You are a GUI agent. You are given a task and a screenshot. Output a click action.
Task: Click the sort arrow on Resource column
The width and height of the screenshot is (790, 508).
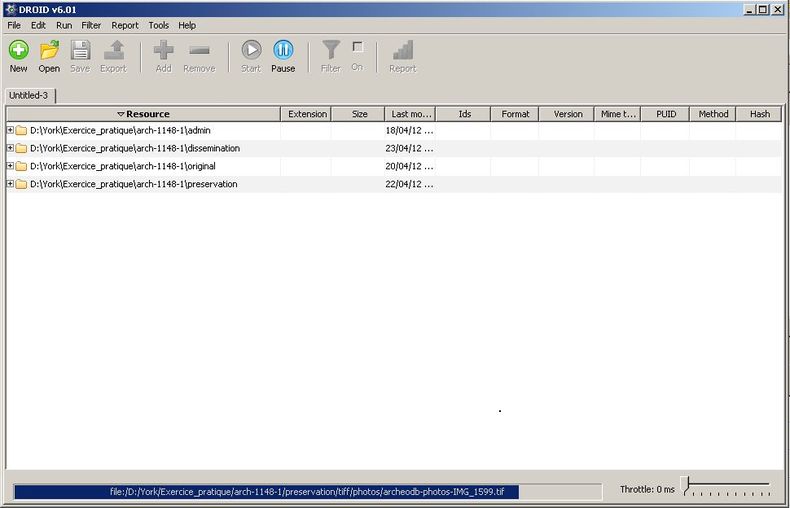pyautogui.click(x=120, y=114)
